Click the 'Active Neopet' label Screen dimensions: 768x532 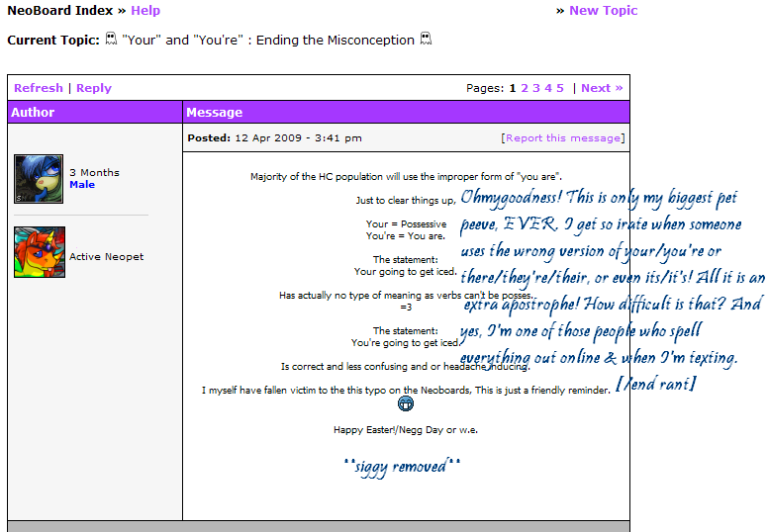click(106, 256)
